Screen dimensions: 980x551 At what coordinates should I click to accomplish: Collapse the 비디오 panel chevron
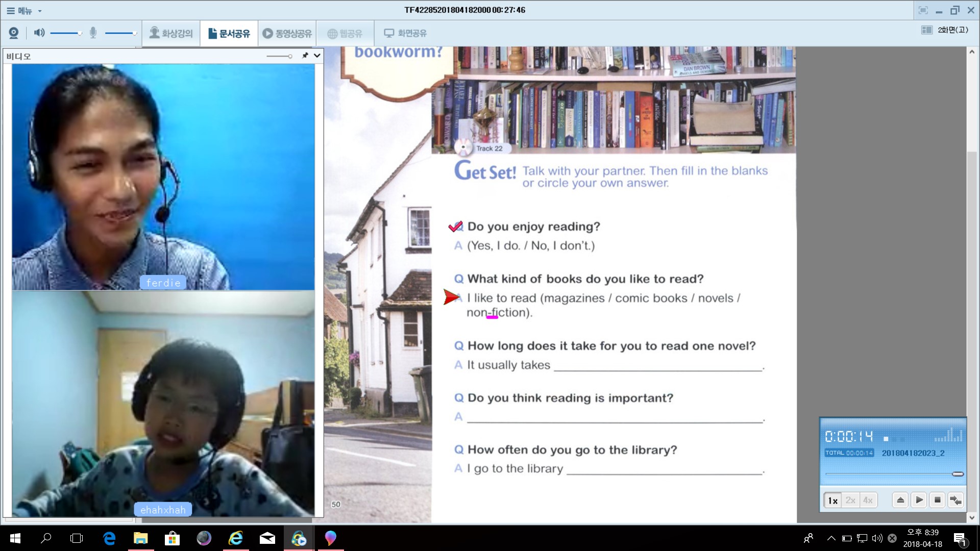tap(317, 56)
